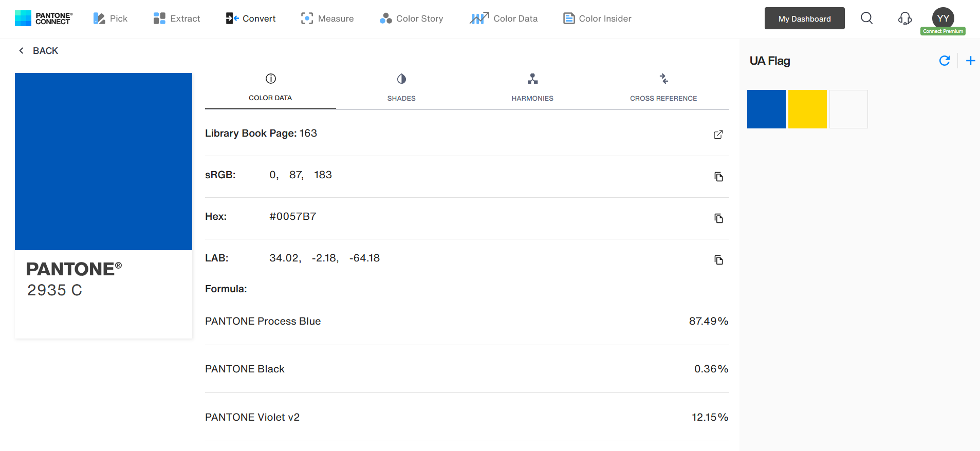The height and width of the screenshot is (451, 980).
Task: Click the 2935 C color name
Action: click(54, 290)
